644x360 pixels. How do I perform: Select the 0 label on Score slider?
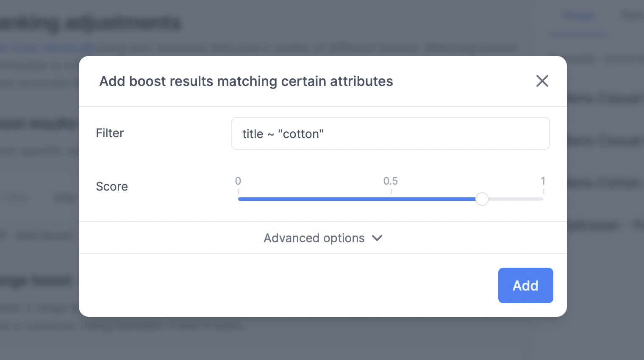(x=238, y=181)
